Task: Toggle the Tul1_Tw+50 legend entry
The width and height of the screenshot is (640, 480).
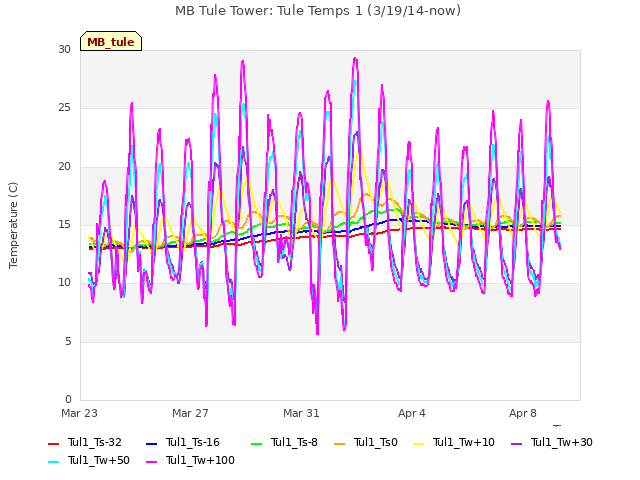Action: tap(89, 460)
